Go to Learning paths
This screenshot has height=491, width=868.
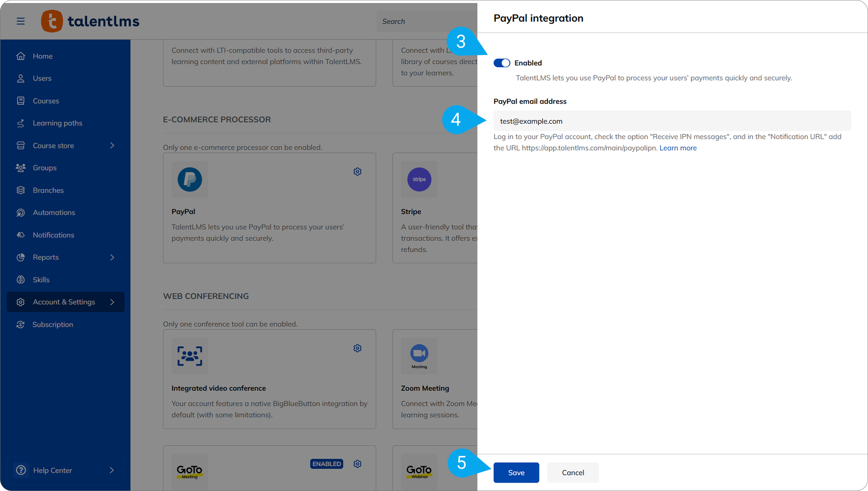pos(57,123)
